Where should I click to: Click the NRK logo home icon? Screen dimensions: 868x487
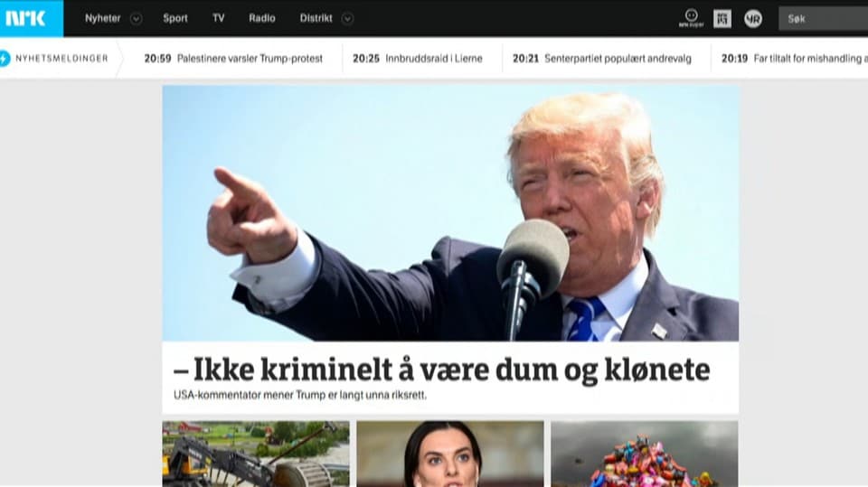point(25,18)
